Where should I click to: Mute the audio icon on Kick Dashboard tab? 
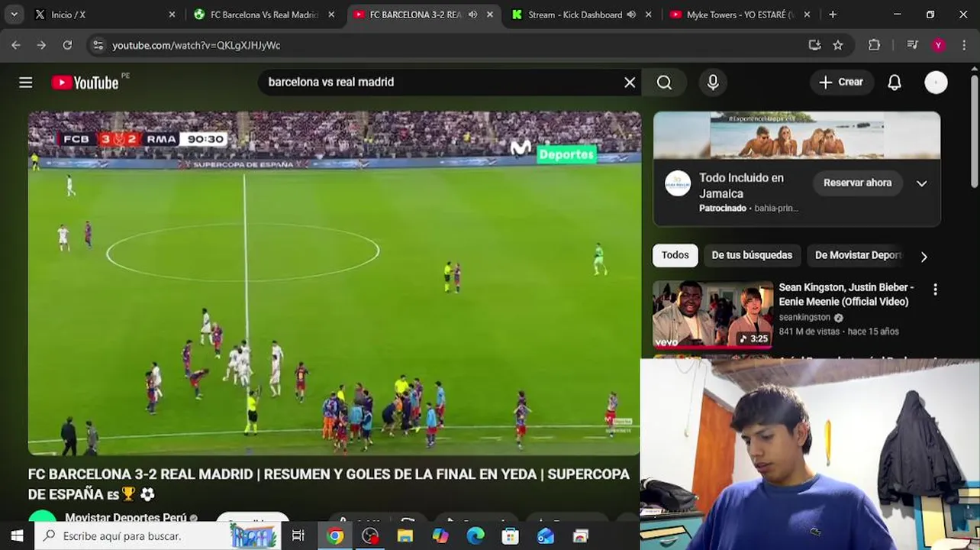tap(631, 15)
